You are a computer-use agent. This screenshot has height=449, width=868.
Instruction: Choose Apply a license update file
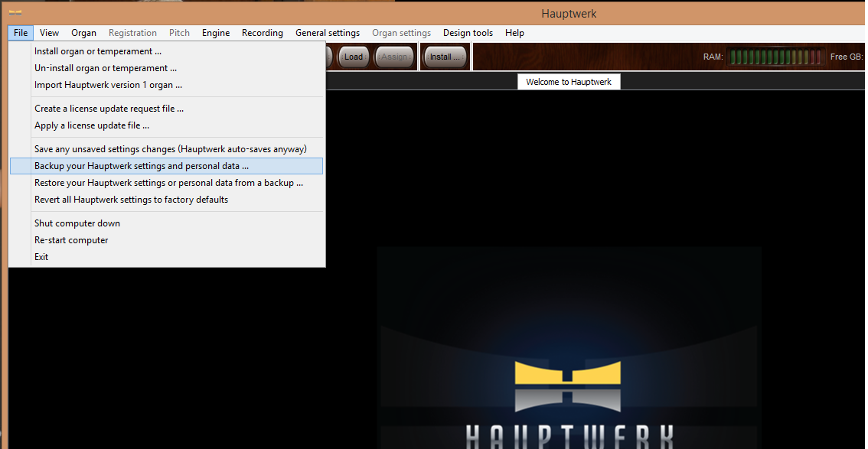coord(166,125)
